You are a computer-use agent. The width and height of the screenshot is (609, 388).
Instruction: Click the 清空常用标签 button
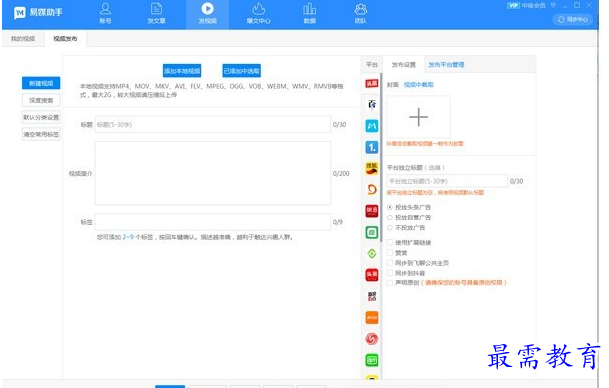(41, 134)
